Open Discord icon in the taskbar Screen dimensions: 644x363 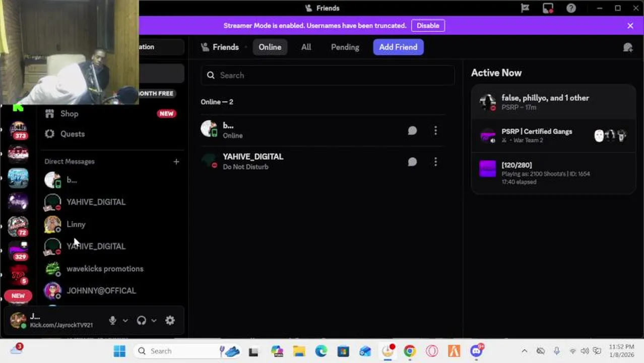(476, 351)
